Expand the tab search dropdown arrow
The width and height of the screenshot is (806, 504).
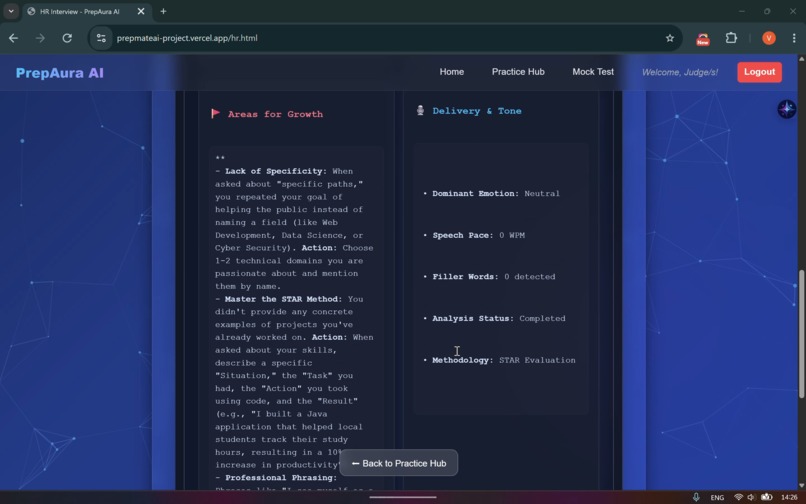[11, 11]
